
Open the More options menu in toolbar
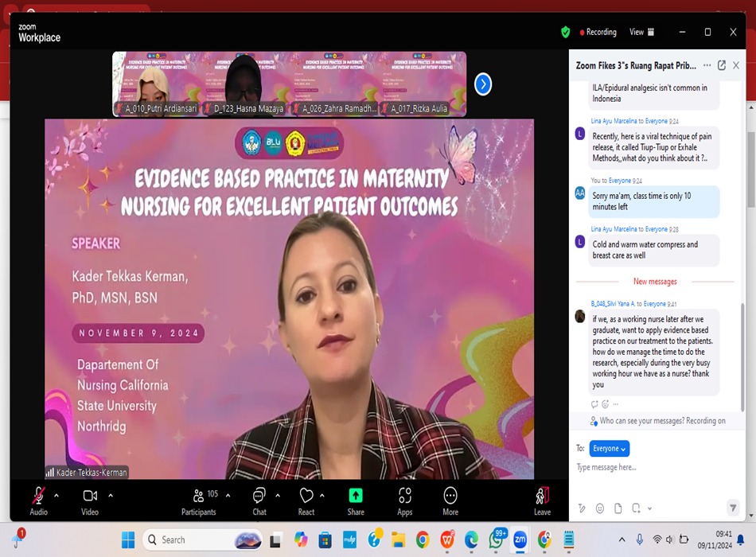click(450, 501)
